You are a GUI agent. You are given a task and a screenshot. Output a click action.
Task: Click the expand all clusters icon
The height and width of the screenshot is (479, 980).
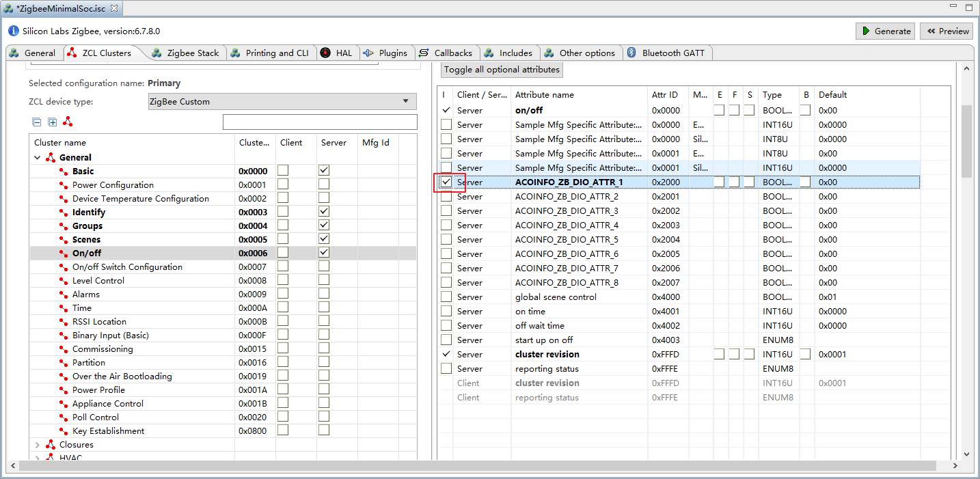tap(53, 122)
